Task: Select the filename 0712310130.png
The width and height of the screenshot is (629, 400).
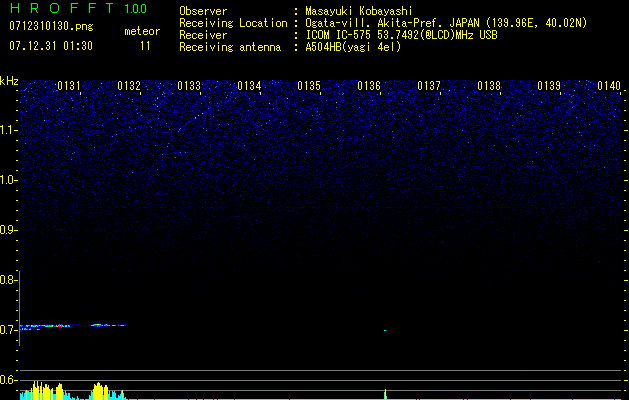Action: [x=51, y=26]
